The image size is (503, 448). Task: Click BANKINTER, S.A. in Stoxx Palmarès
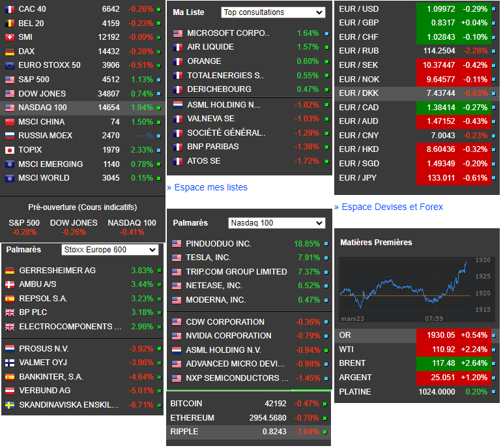tap(51, 377)
